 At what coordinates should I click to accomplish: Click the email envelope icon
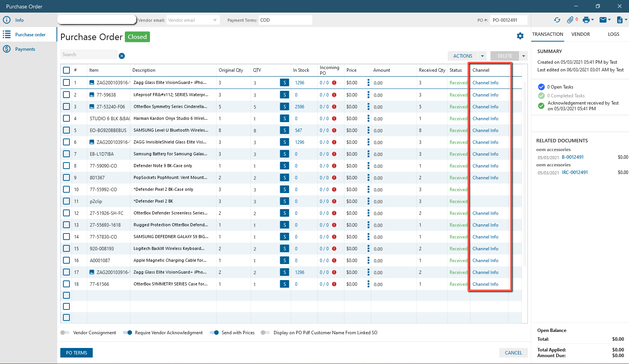[603, 20]
